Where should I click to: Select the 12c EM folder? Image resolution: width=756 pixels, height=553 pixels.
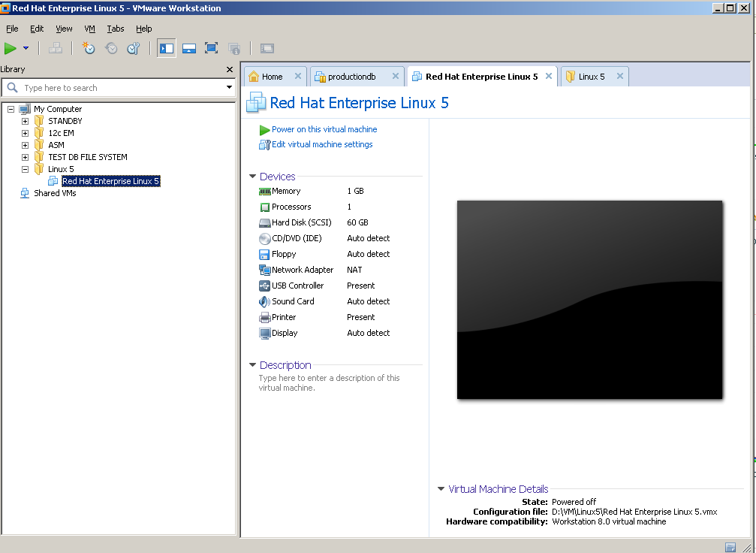click(x=62, y=133)
